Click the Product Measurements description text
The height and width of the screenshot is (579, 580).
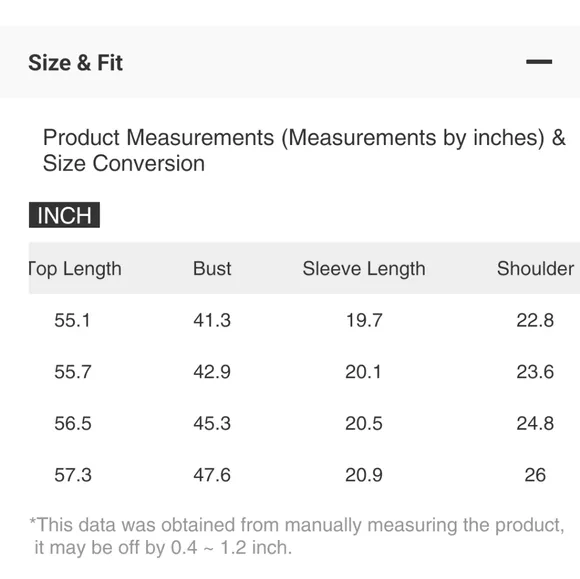pyautogui.click(x=304, y=150)
